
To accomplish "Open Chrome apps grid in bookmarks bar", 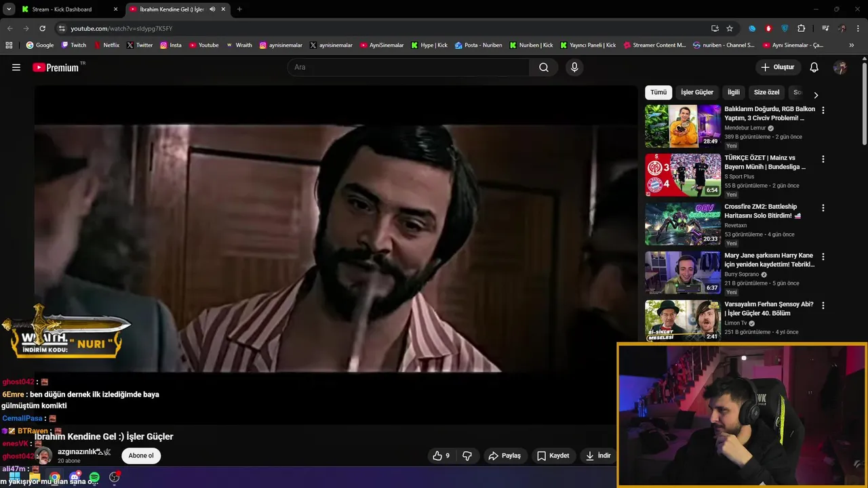I will click(9, 45).
